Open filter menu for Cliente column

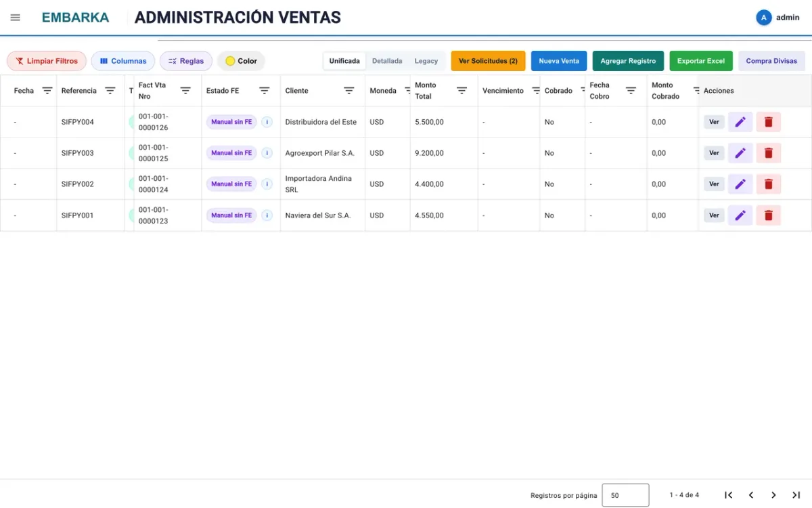349,91
